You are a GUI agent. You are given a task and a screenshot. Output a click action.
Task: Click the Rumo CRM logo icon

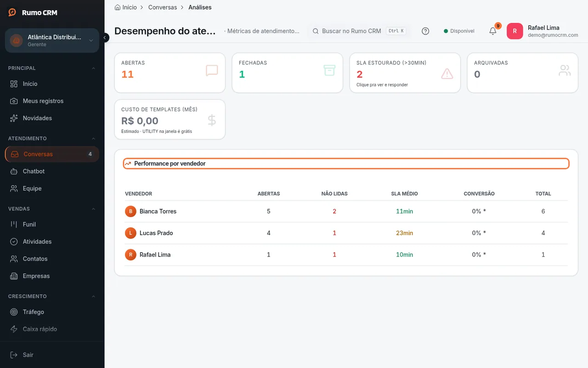point(12,12)
